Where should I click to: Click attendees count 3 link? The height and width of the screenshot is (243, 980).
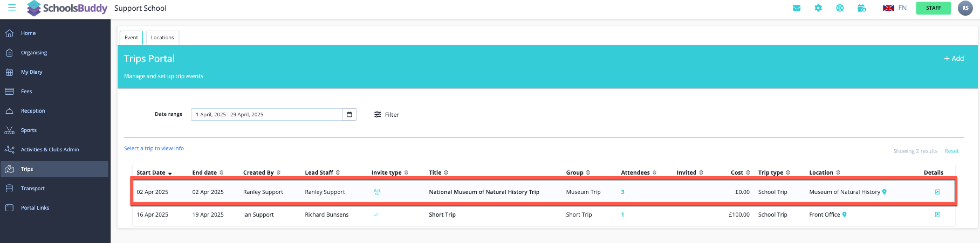click(x=622, y=192)
